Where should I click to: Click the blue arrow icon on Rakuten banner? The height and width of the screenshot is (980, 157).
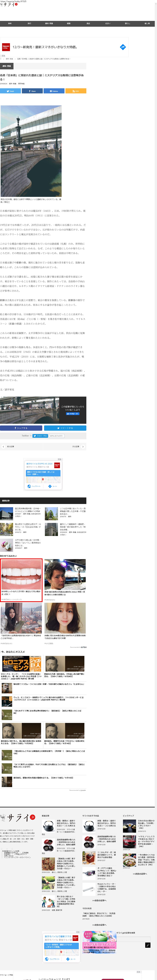click(123, 47)
